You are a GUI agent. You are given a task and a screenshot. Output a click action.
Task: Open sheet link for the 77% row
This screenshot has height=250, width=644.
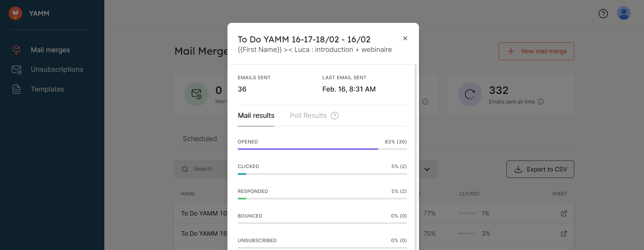[x=564, y=213]
